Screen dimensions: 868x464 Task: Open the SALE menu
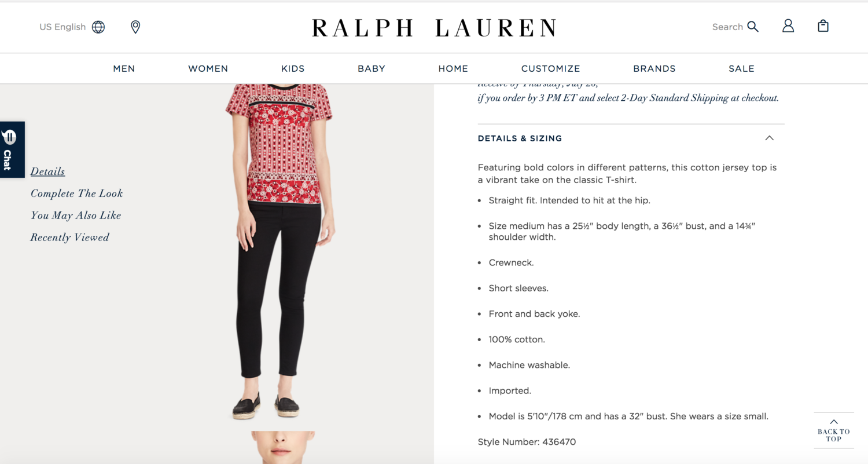click(741, 68)
